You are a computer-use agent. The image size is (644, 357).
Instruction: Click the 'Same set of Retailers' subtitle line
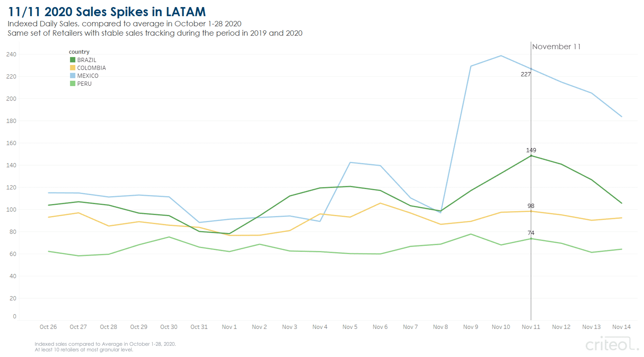tap(155, 33)
